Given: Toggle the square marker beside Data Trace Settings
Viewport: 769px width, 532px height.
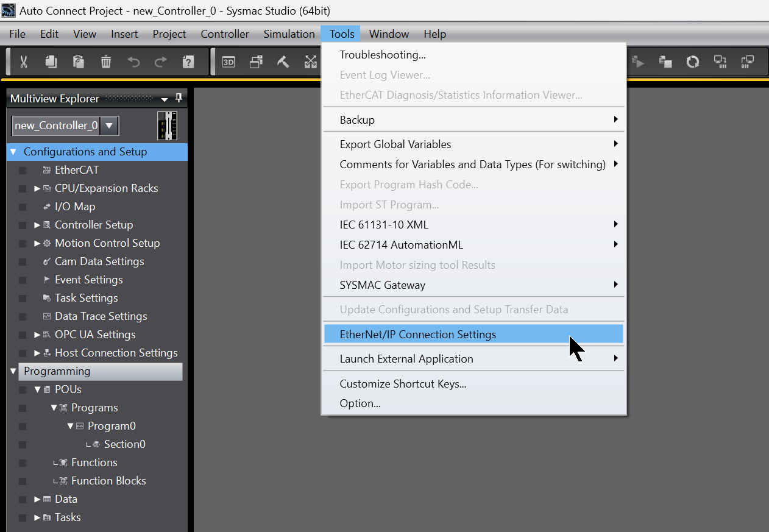Looking at the screenshot, I should 23,317.
